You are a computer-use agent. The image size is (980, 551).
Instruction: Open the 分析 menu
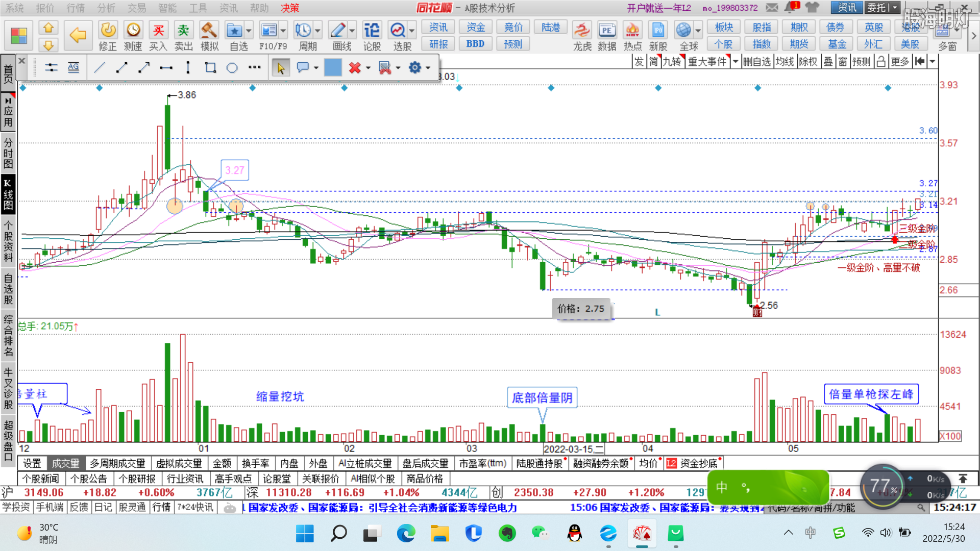coord(106,8)
